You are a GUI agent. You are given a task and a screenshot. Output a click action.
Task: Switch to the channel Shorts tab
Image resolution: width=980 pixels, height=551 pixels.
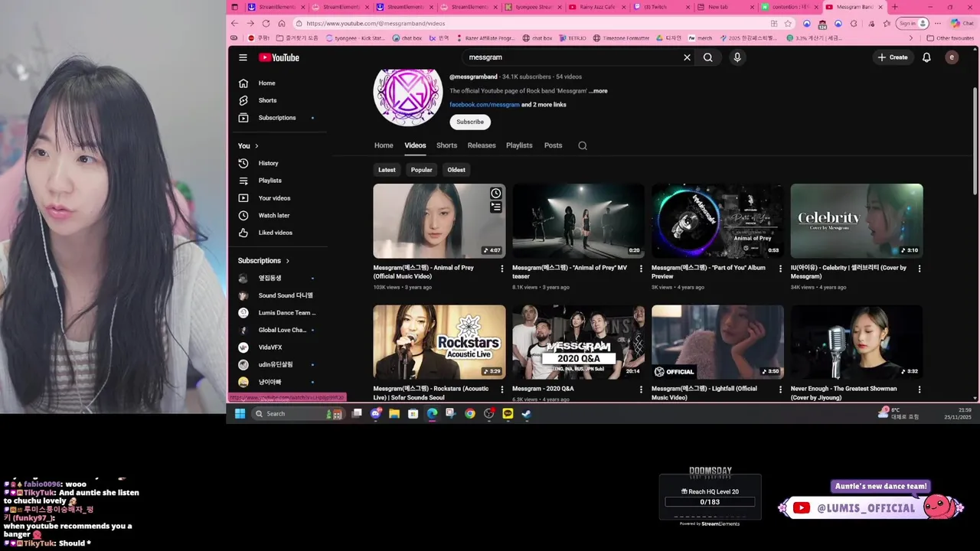(446, 145)
